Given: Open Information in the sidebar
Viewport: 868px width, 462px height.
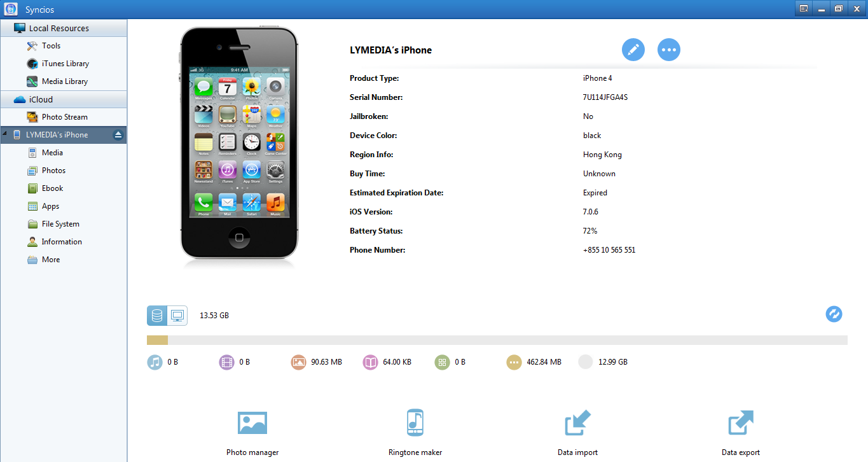Looking at the screenshot, I should [62, 242].
